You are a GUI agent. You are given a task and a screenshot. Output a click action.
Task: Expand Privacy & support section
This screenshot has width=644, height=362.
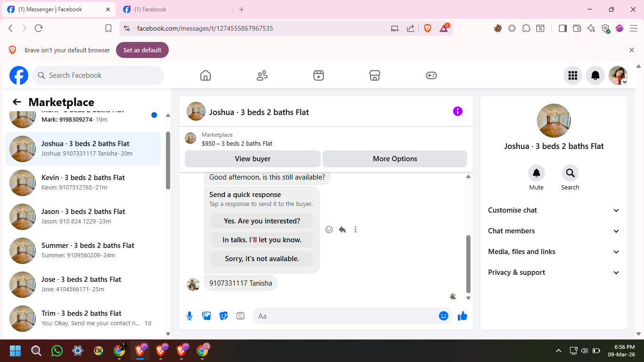point(554,272)
